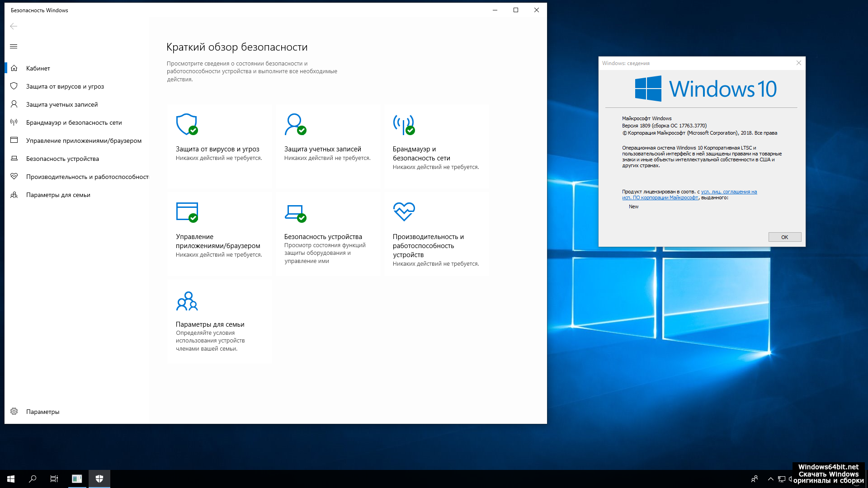Image resolution: width=868 pixels, height=488 pixels.
Task: Select Кабинет in the sidebar
Action: coord(38,68)
